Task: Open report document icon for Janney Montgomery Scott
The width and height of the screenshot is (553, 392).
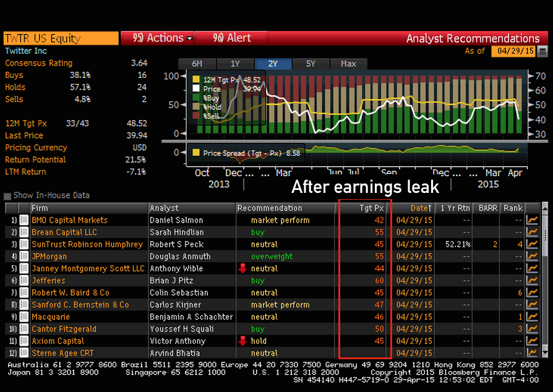Action: pos(24,268)
